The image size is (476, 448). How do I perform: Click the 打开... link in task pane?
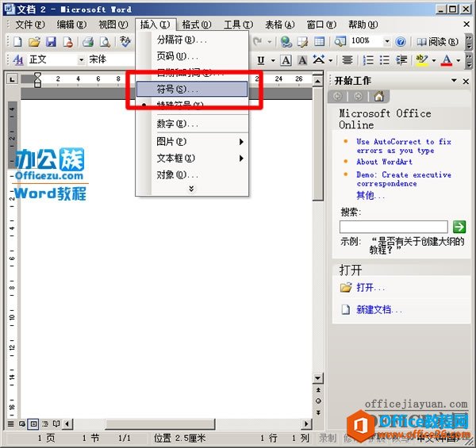370,287
